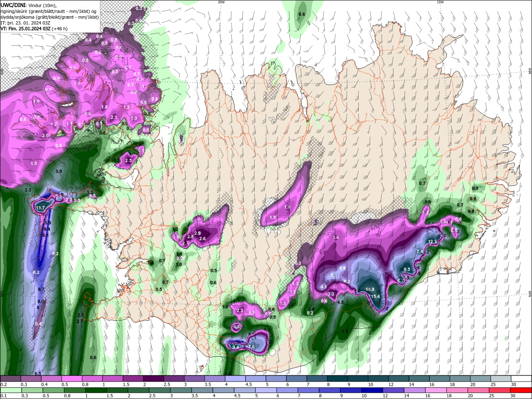The image size is (532, 399).
Task: Click the 2.9 snowfall value in the central highlands
Action: [x=197, y=233]
